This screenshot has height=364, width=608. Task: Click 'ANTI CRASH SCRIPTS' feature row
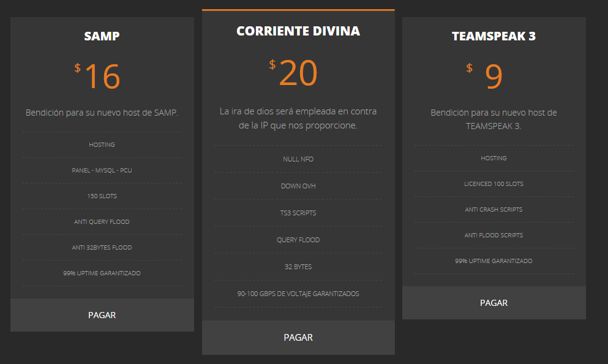[494, 209]
